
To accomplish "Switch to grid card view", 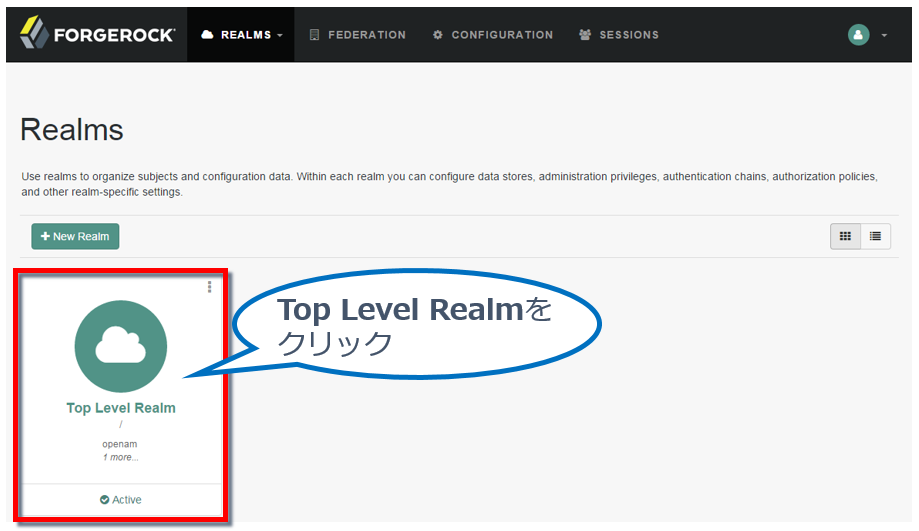I will pyautogui.click(x=845, y=236).
